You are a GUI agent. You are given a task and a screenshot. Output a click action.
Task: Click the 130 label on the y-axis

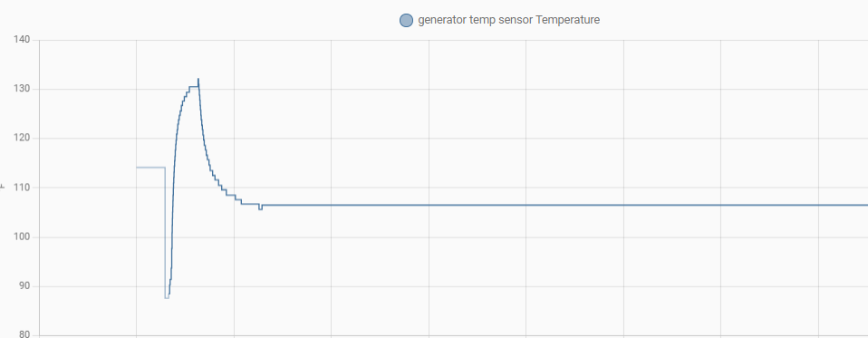coord(23,89)
